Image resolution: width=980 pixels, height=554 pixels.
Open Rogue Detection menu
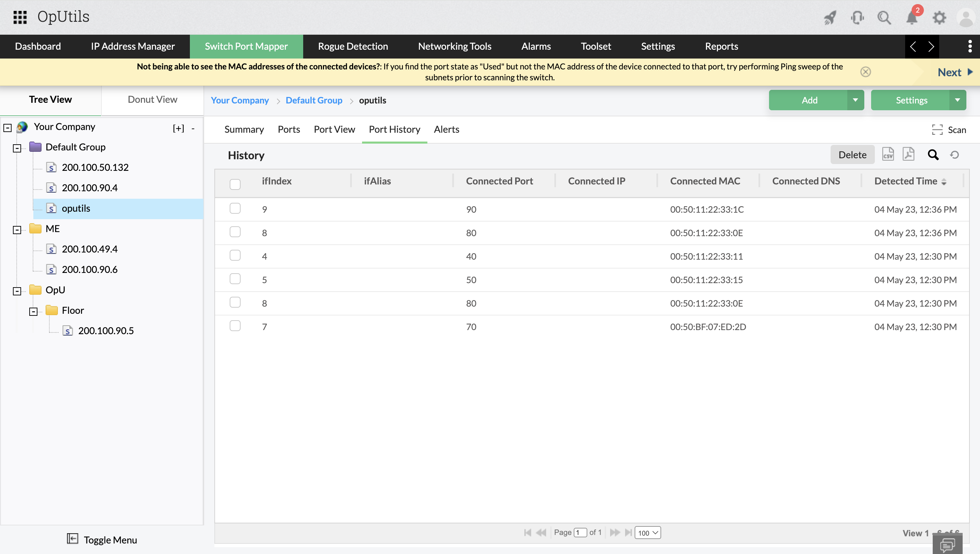click(x=353, y=46)
